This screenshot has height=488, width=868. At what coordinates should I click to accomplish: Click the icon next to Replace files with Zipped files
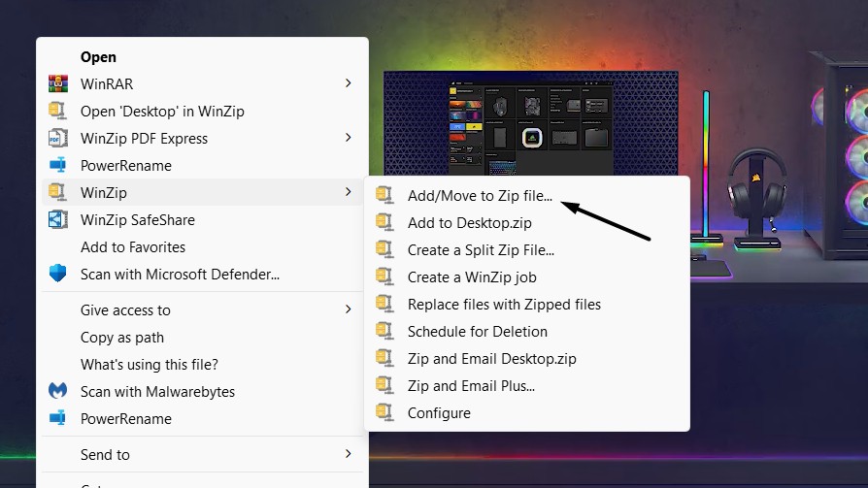coord(384,304)
